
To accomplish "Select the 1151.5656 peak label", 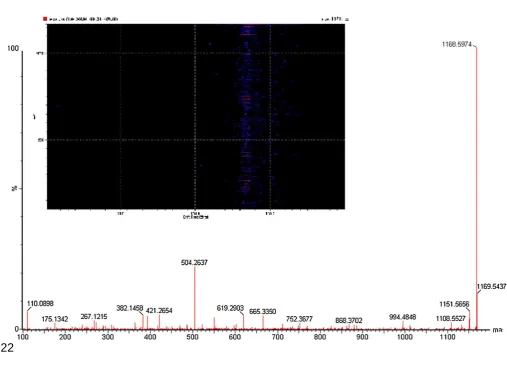I will coord(454,304).
